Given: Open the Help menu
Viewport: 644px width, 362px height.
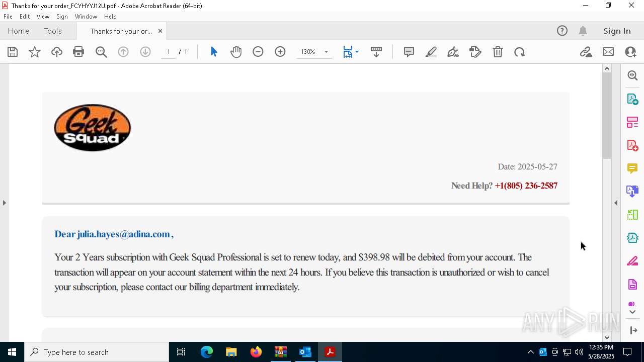Looking at the screenshot, I should 110,17.
